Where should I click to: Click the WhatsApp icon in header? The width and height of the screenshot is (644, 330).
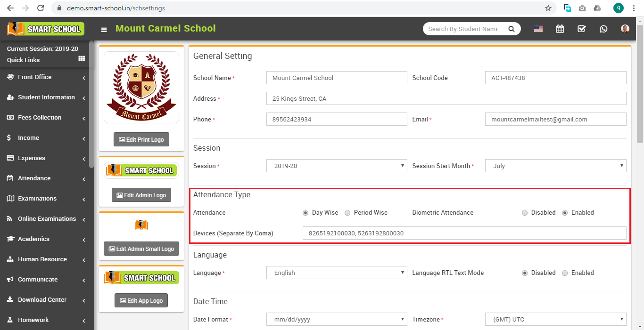coord(603,29)
